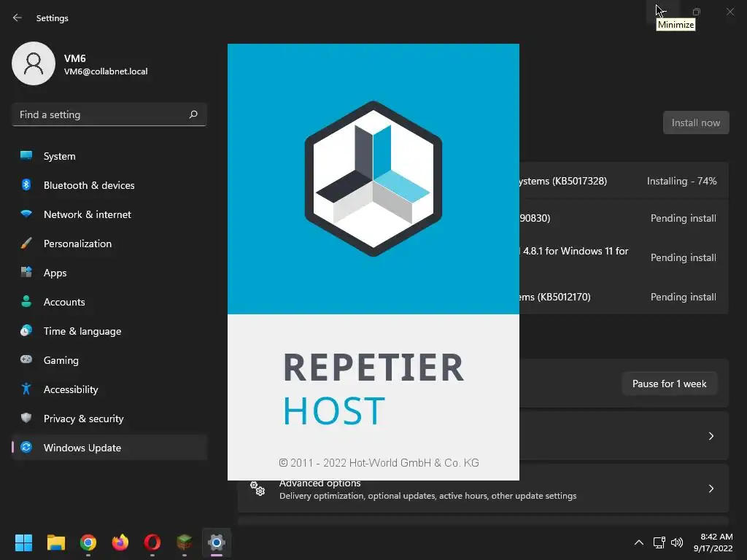Open Gaming settings
This screenshot has height=560, width=747.
[x=109, y=360]
